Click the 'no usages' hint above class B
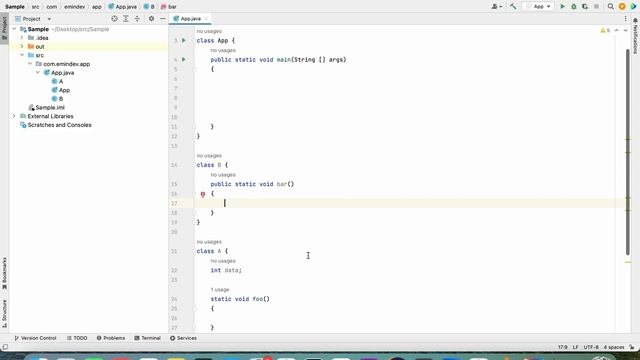 pyautogui.click(x=209, y=156)
